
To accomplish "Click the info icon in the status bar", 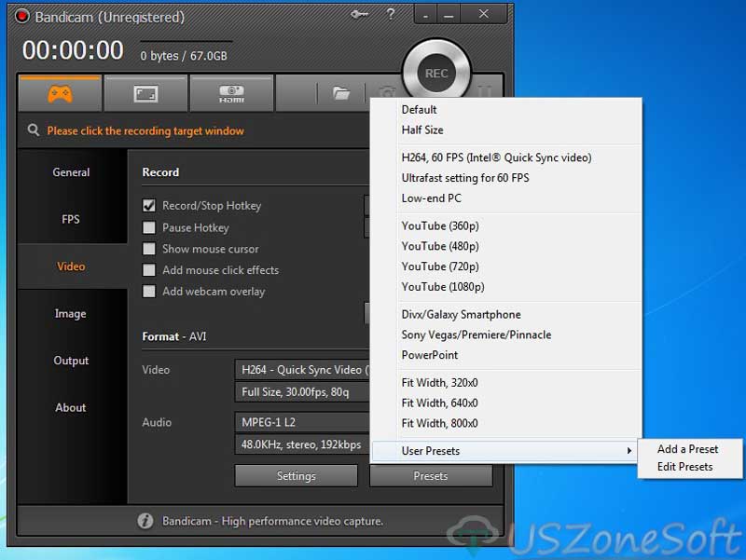I will [x=145, y=521].
